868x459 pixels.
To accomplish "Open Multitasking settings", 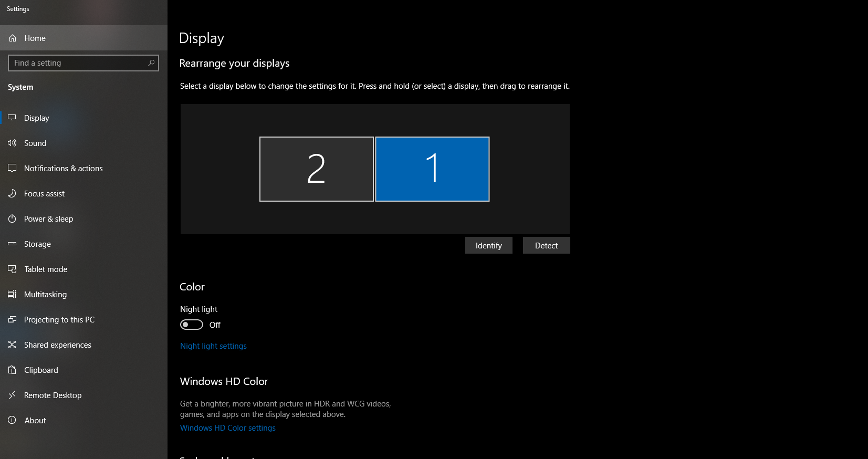I will 83,295.
